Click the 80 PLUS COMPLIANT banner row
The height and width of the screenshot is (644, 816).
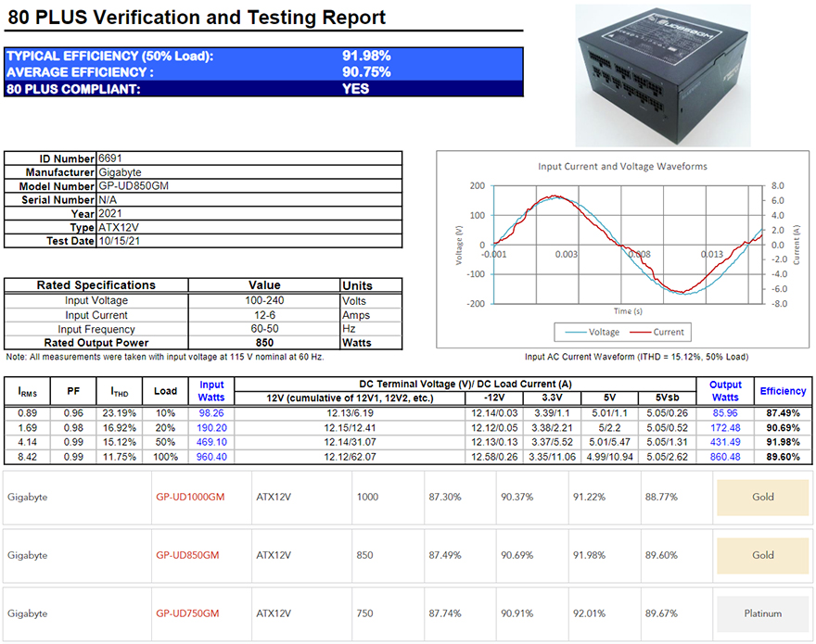[263, 89]
